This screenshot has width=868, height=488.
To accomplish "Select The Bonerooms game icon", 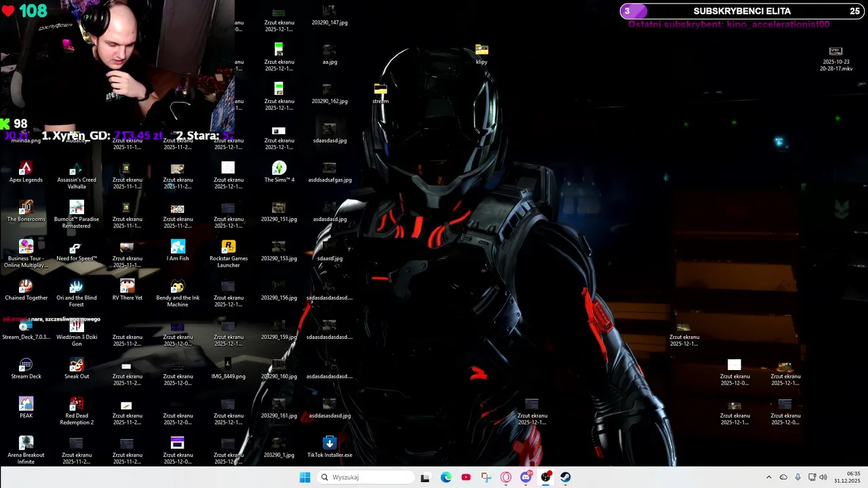I will click(26, 211).
